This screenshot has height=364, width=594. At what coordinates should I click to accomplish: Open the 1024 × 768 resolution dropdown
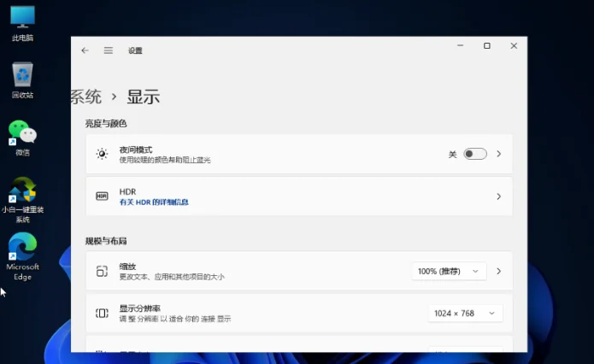[466, 314]
